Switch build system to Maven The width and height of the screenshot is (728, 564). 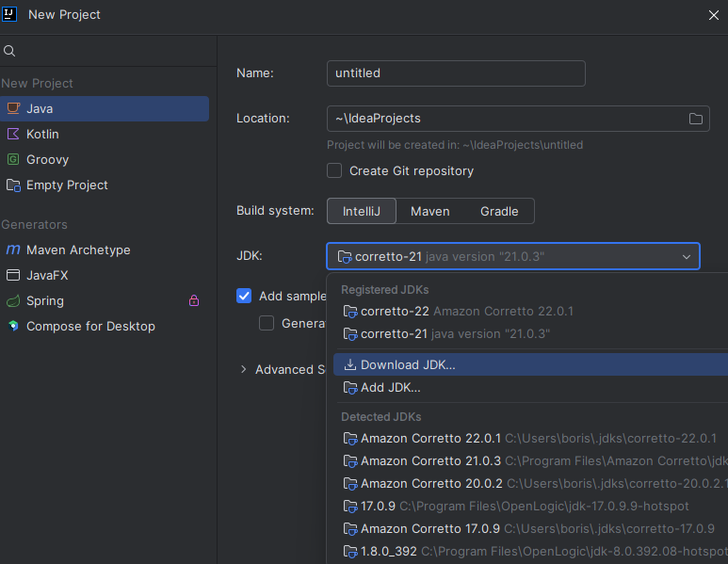point(429,211)
